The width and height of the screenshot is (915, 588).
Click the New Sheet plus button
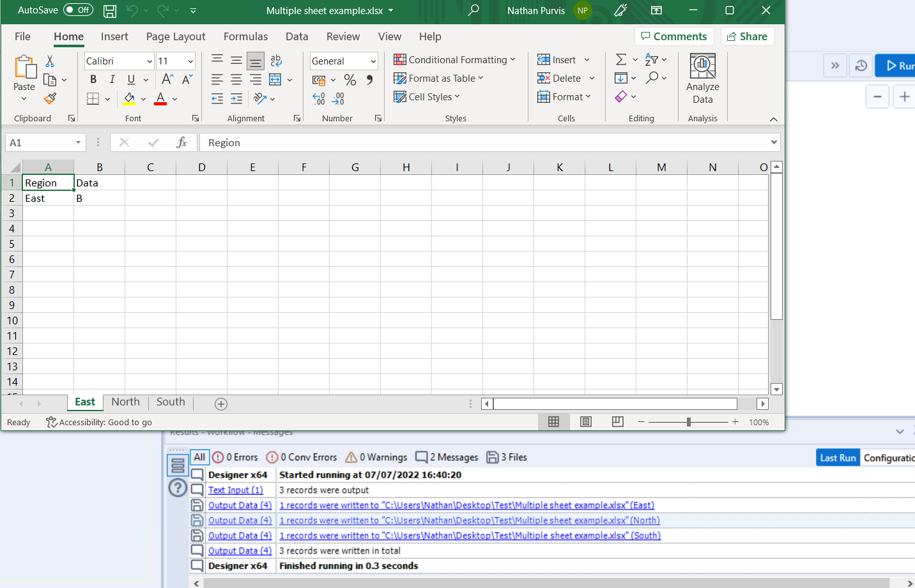(x=221, y=403)
